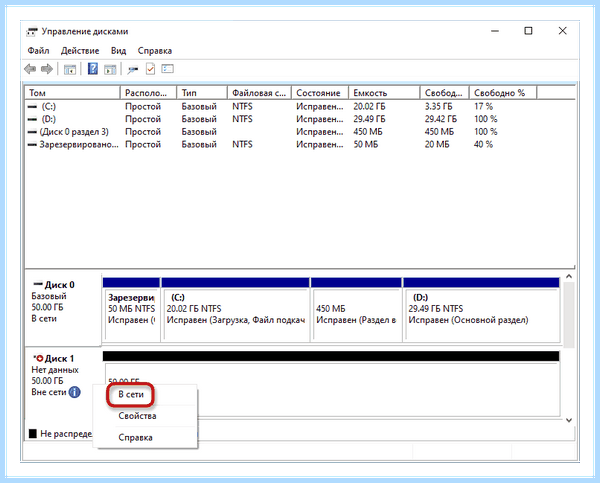Select the Диск 0 disk label
Screen dimensions: 600x483
tap(59, 285)
